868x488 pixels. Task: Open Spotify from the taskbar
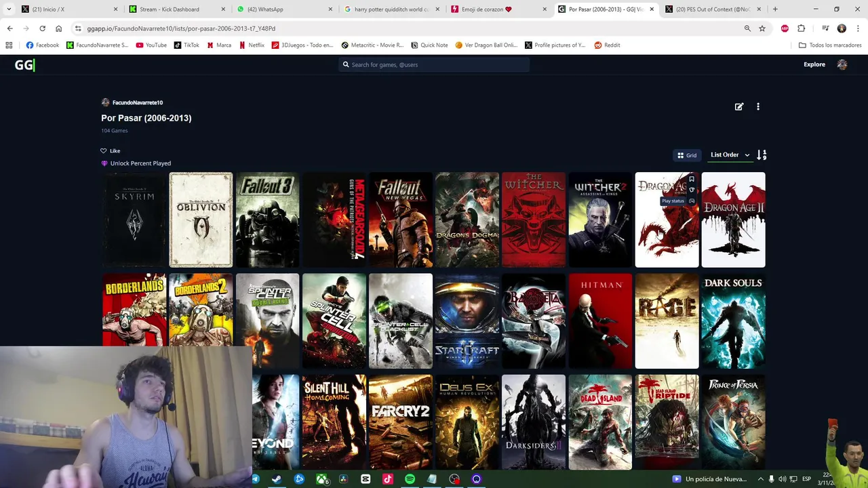coord(410,479)
